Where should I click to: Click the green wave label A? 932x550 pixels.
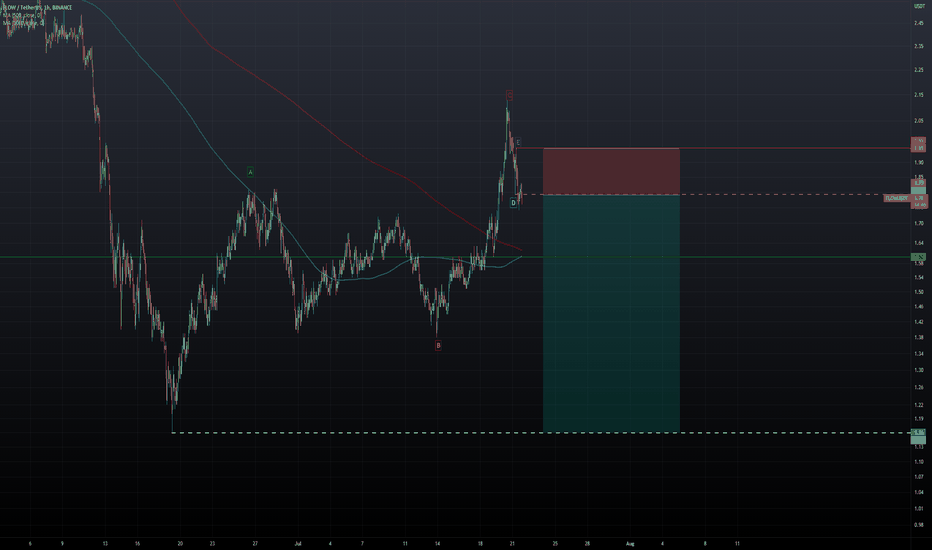(x=250, y=172)
